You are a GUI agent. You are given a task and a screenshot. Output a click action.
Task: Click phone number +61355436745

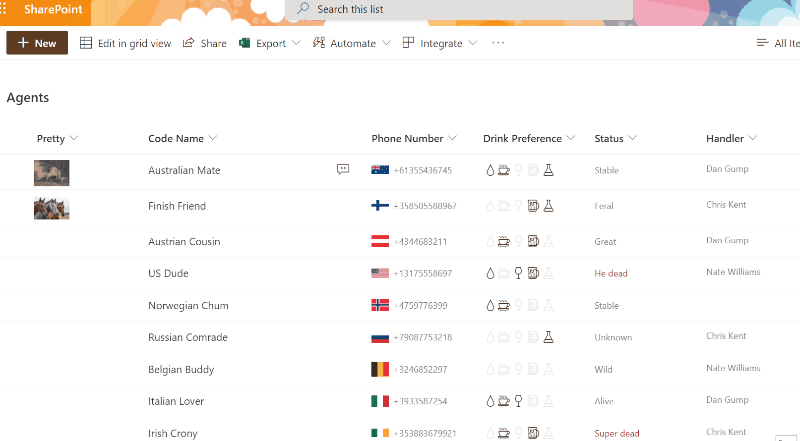click(422, 170)
